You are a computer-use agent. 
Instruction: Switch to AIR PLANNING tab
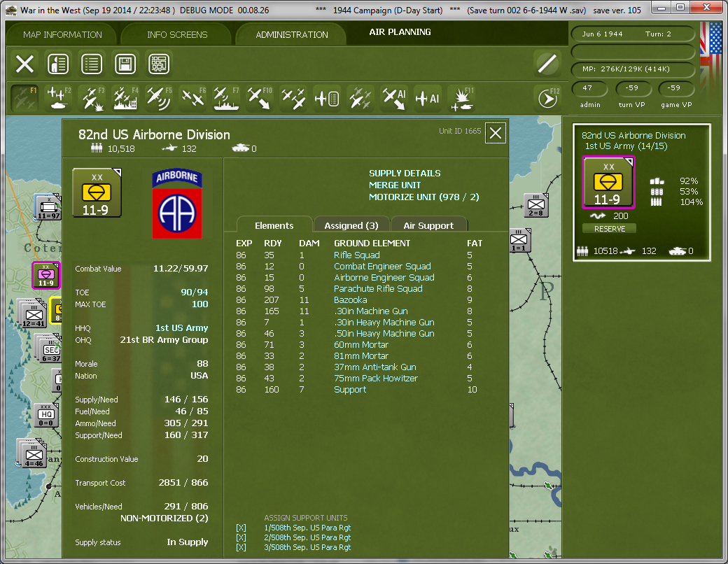pos(400,32)
